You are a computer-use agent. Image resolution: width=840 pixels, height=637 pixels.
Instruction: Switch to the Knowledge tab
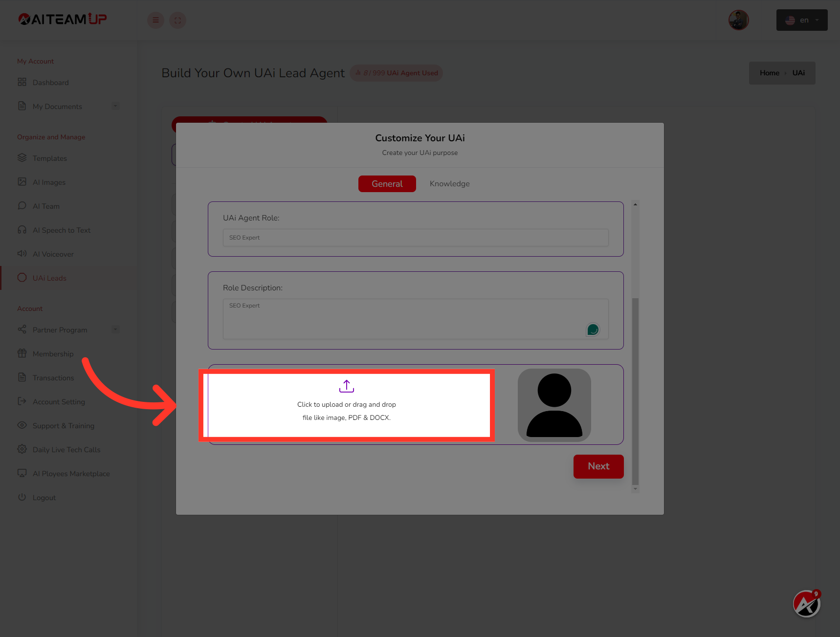coord(450,184)
